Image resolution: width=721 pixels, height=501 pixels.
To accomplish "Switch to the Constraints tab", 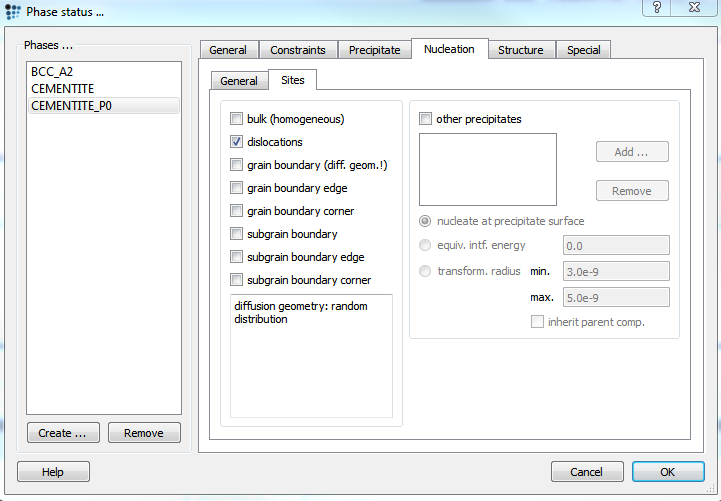I will [298, 50].
